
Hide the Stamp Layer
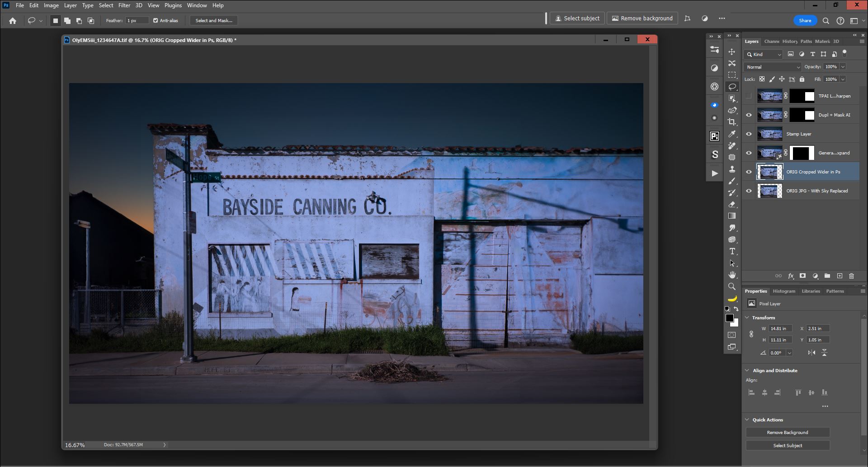(x=749, y=134)
